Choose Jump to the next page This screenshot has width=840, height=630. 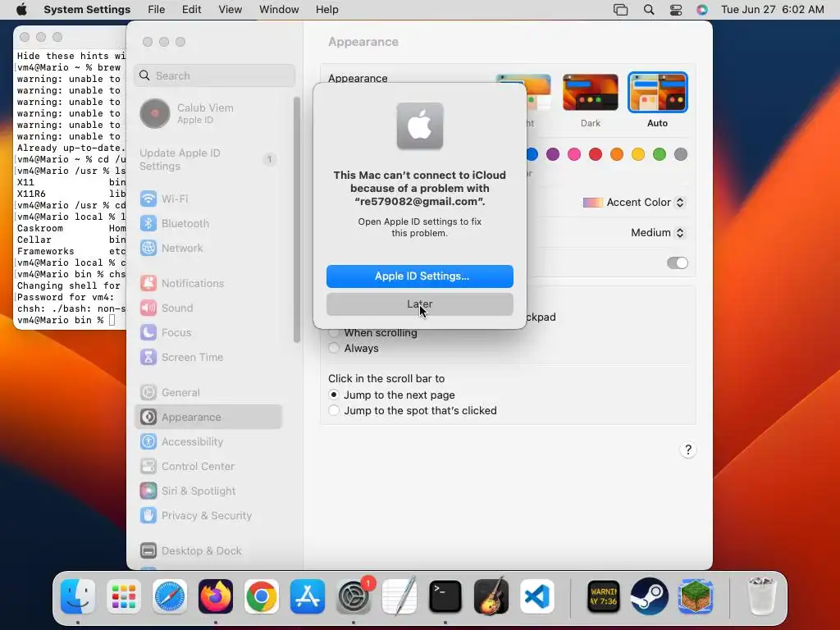pos(334,395)
